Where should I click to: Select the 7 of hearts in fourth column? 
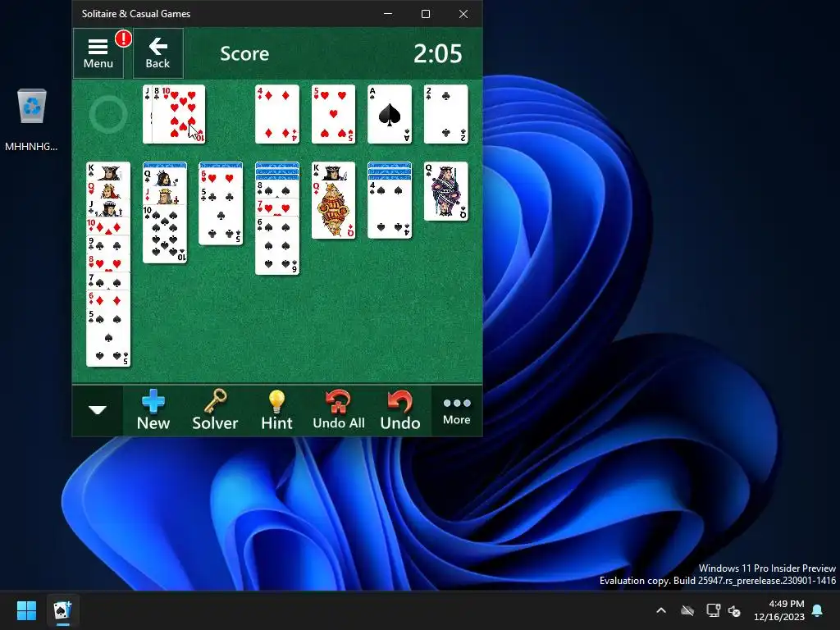[277, 208]
